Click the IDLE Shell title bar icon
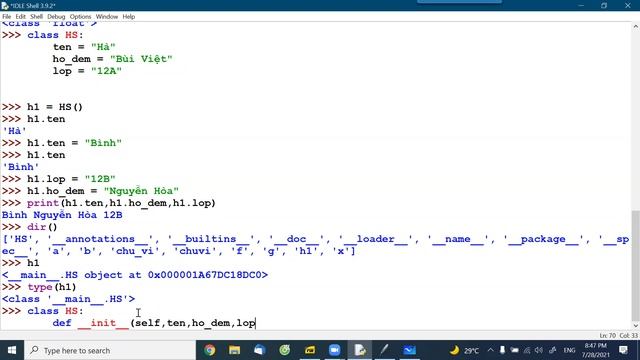The height and width of the screenshot is (360, 640). pyautogui.click(x=5, y=6)
